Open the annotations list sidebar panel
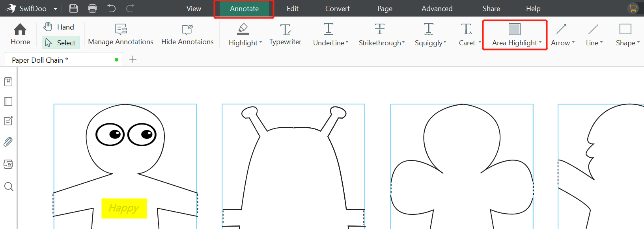 coord(8,121)
